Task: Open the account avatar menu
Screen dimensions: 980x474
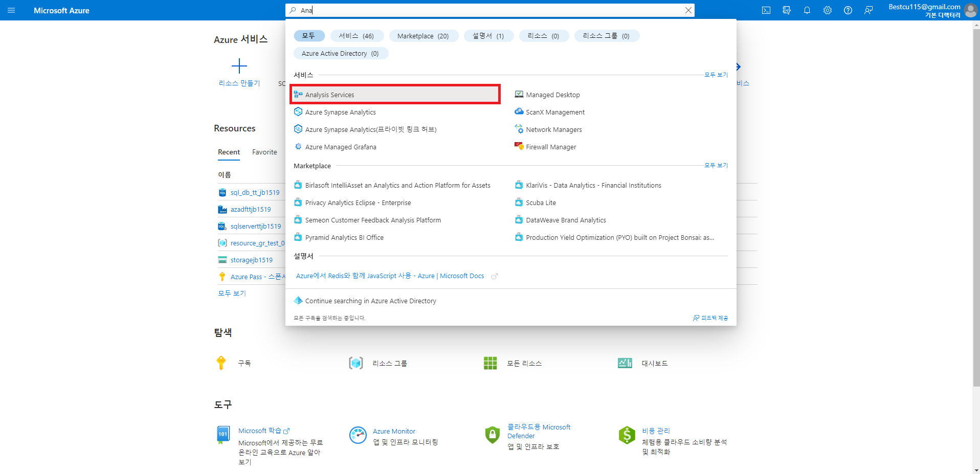Action: pos(970,10)
